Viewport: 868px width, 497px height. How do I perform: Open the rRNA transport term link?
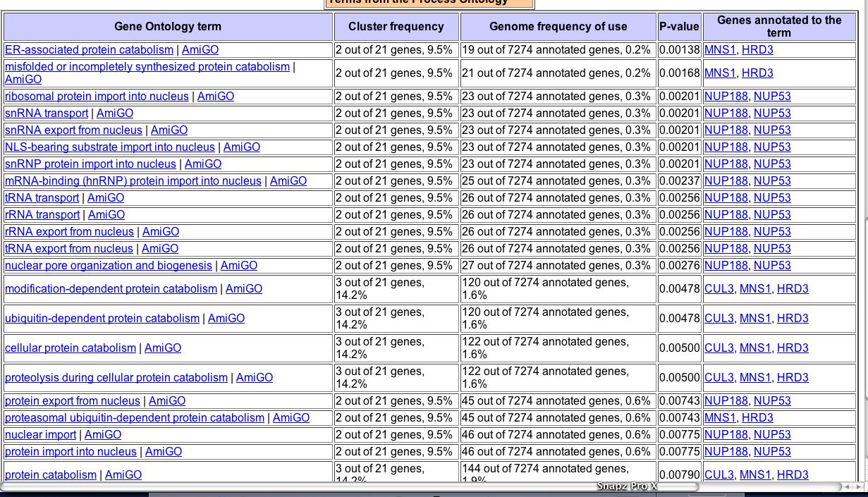(x=42, y=215)
